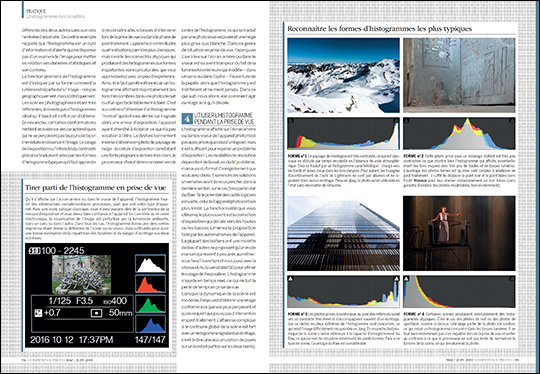Viewport: 540px width, 374px height.
Task: Open the stage performer photo
Action: [x=459, y=233]
